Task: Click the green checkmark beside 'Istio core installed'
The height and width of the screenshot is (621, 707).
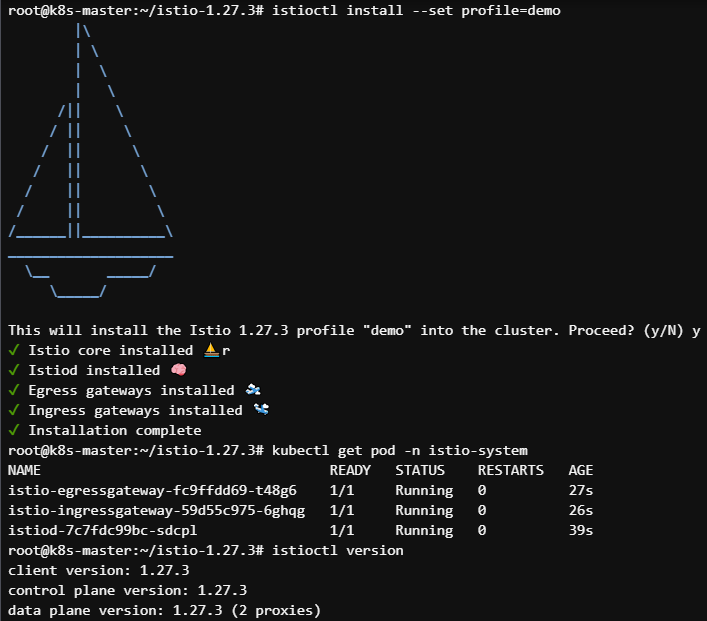Action: coord(14,350)
